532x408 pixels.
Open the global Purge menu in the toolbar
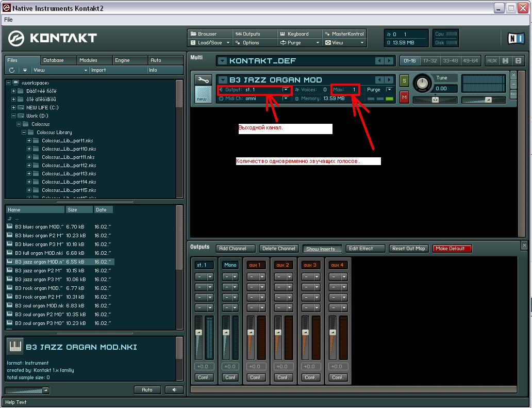click(x=300, y=43)
